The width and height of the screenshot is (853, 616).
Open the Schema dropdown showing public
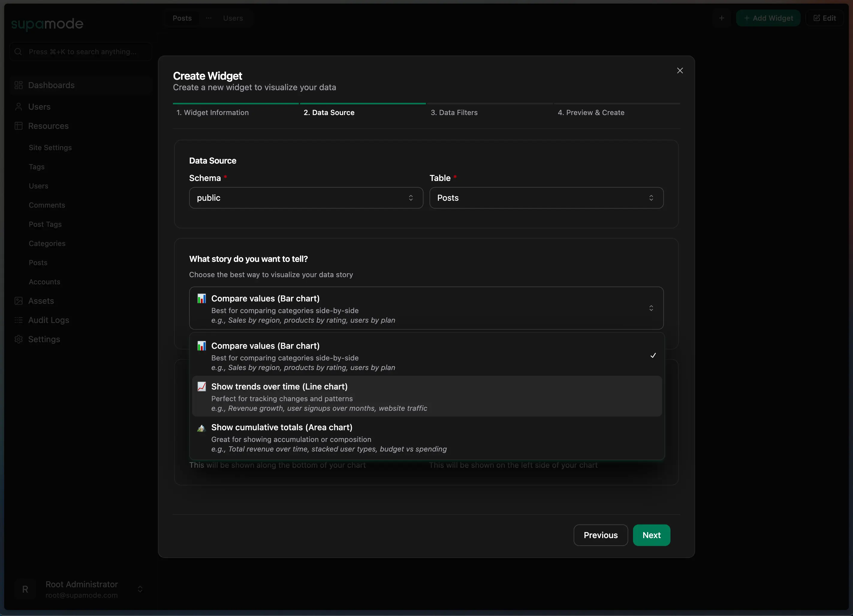tap(306, 198)
